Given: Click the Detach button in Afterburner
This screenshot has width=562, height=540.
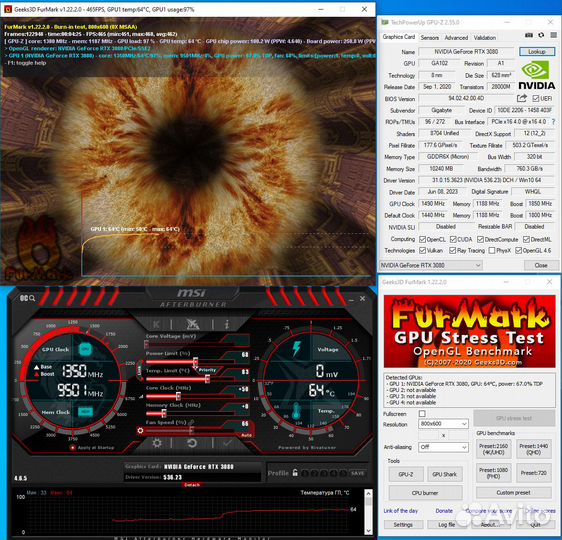Looking at the screenshot, I should 192,485.
